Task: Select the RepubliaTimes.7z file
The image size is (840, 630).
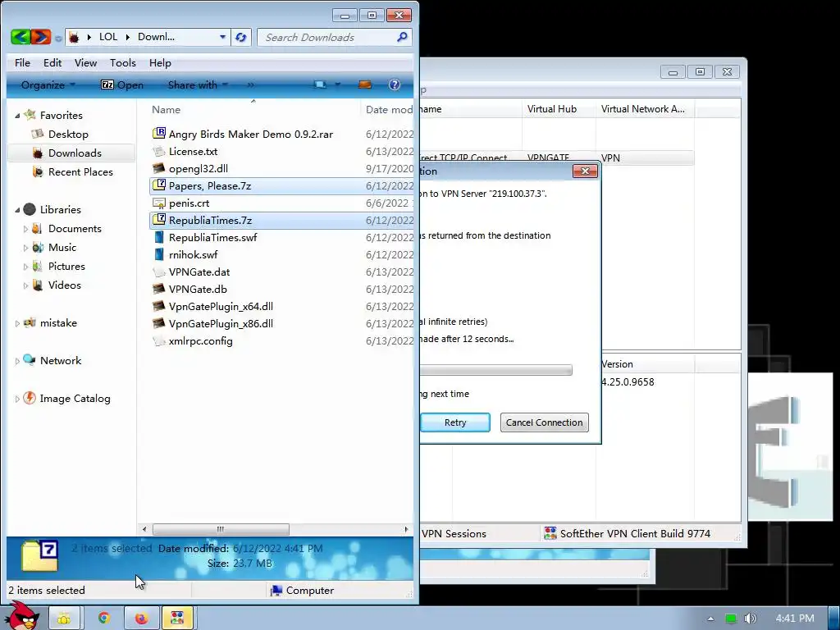Action: 281,220
